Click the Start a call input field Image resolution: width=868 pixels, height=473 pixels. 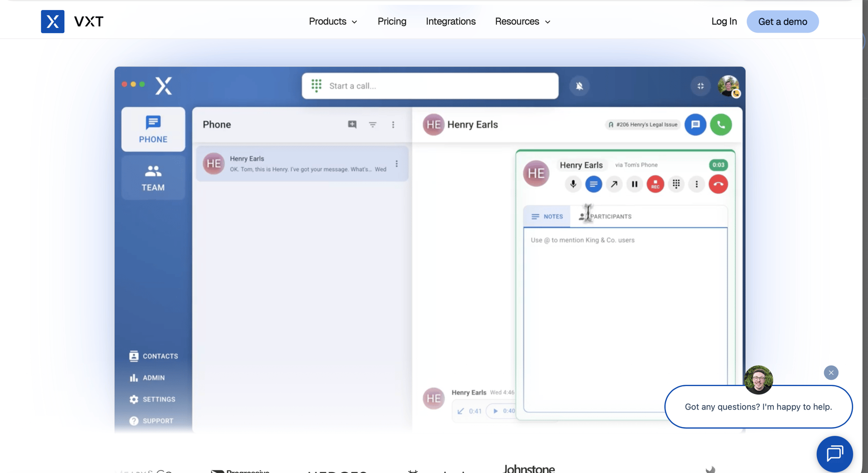coord(430,86)
